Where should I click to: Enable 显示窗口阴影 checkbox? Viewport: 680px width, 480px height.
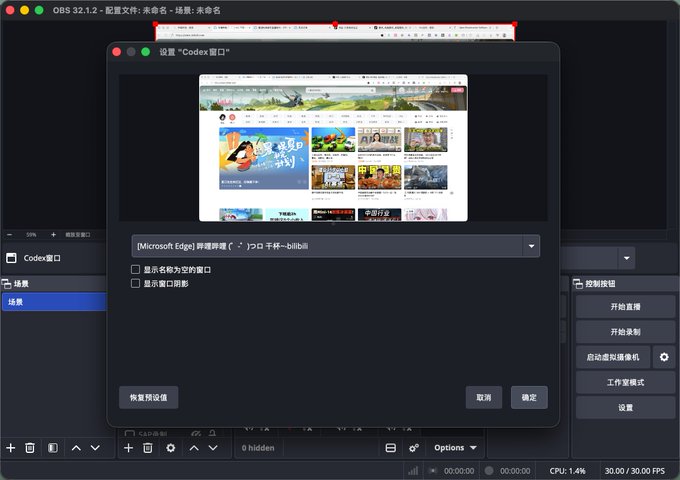click(x=135, y=284)
